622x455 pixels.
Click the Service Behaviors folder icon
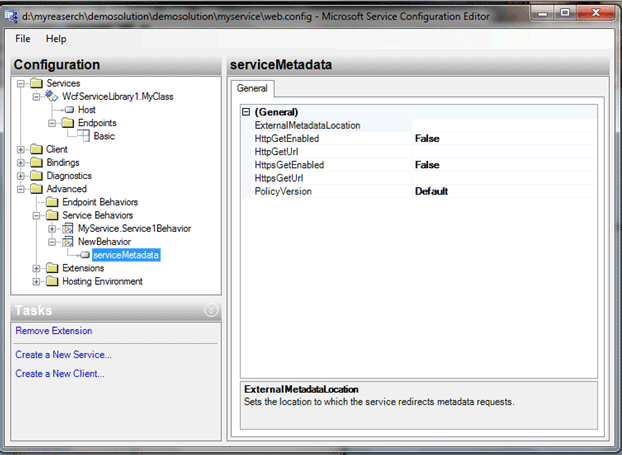(52, 215)
